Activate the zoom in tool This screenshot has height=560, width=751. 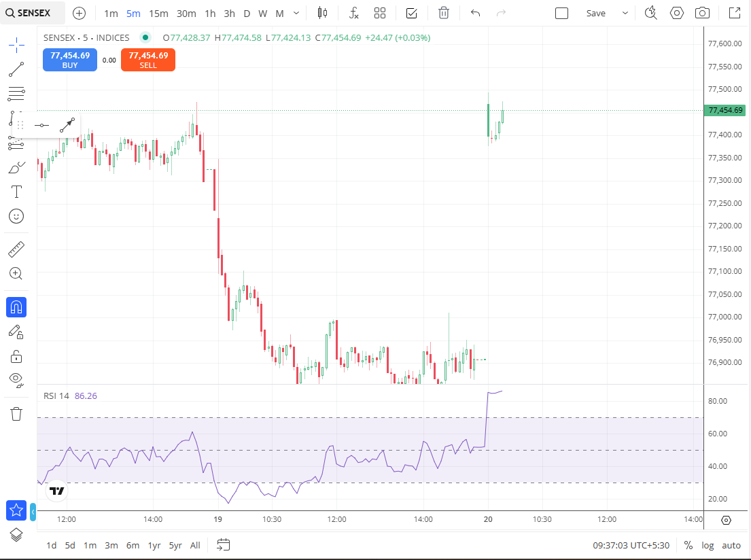coord(16,273)
